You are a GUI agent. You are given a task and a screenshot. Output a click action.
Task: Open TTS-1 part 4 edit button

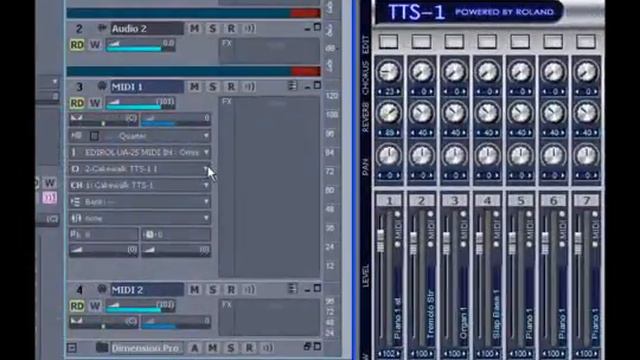(x=487, y=42)
